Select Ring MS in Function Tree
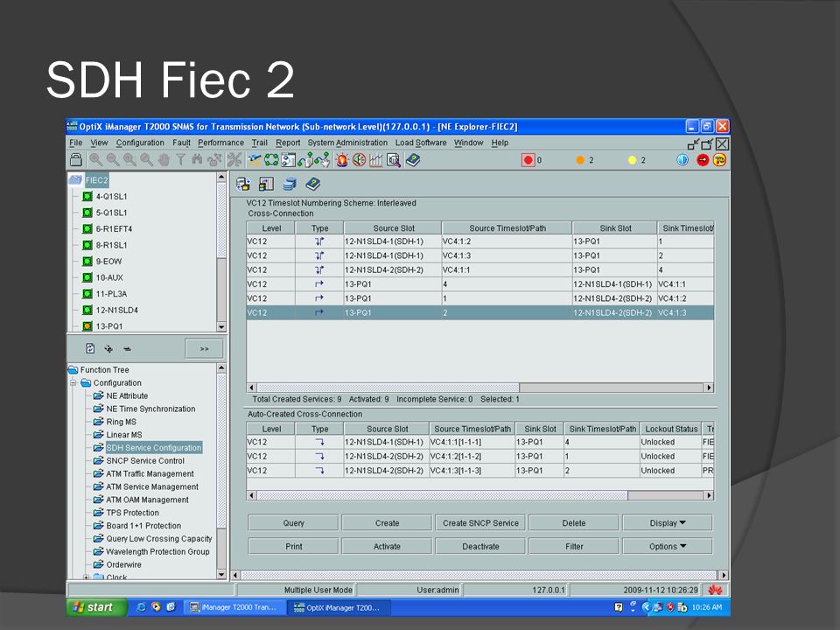 [x=121, y=422]
